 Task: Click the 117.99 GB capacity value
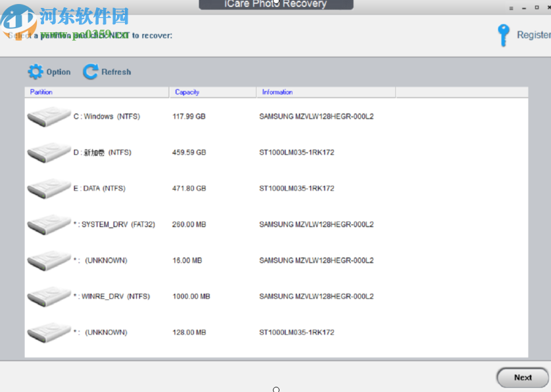(x=189, y=116)
